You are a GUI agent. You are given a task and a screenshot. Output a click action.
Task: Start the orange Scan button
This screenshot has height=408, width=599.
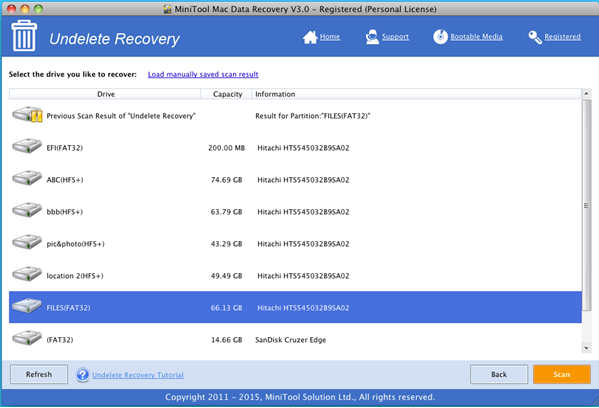(562, 374)
